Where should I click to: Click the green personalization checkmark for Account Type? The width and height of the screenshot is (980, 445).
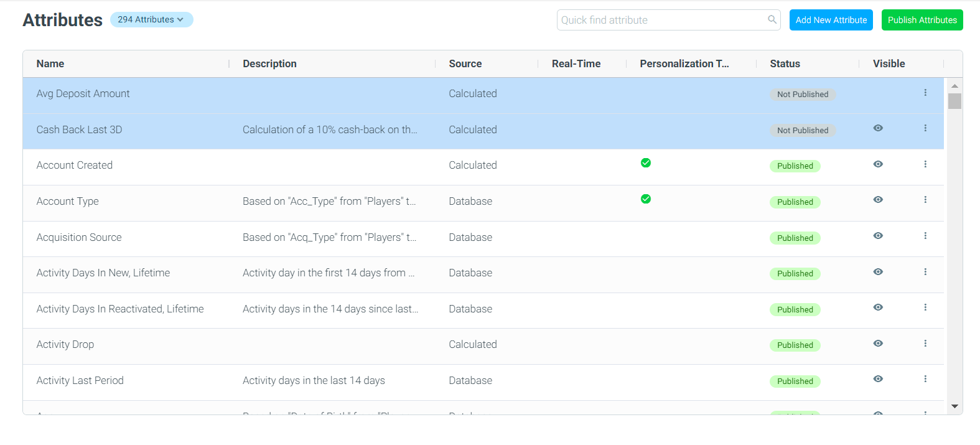646,199
